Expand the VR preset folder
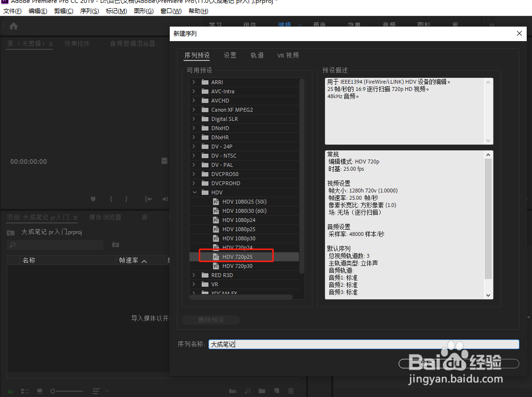The image size is (532, 397). click(194, 284)
